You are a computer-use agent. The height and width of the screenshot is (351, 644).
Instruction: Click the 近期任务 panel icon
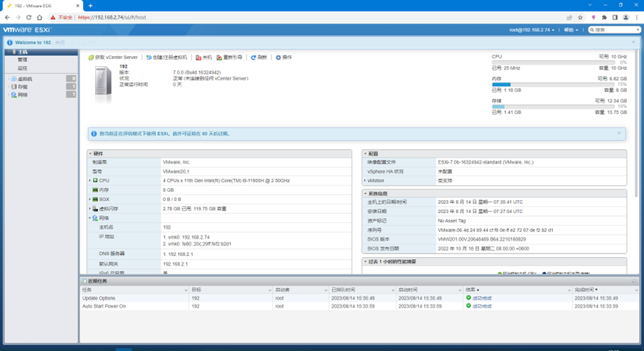tap(84, 281)
